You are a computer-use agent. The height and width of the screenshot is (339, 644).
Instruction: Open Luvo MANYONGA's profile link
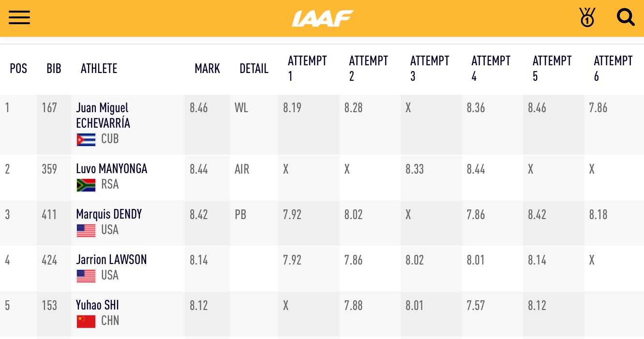pos(111,169)
